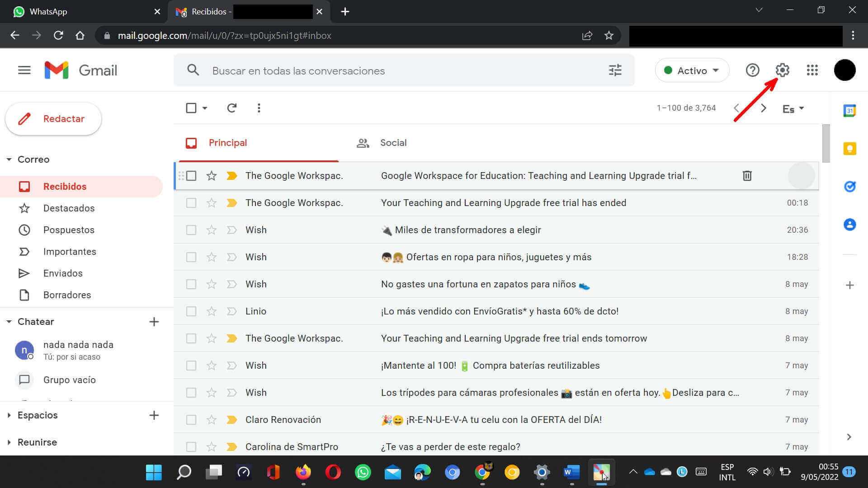This screenshot has height=488, width=868.
Task: Collapse the Chatear section
Action: [9, 322]
